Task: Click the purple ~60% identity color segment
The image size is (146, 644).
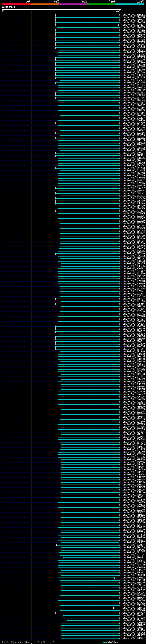Action: coord(73,4)
